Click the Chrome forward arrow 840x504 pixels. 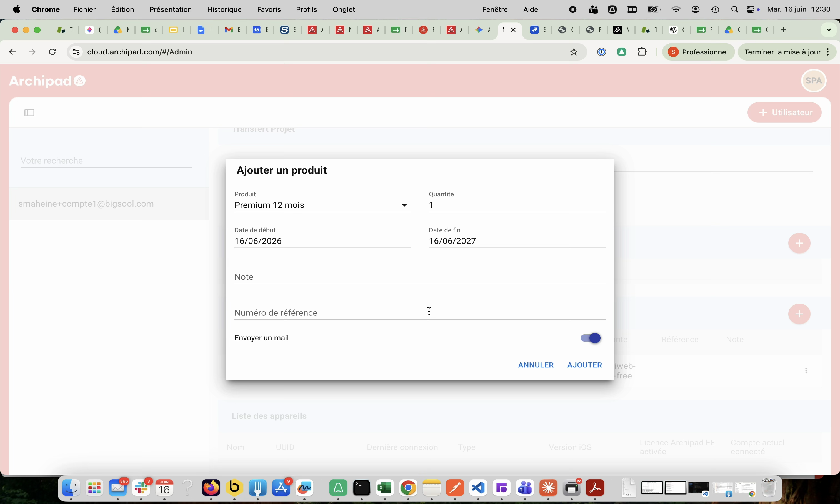[x=32, y=52]
